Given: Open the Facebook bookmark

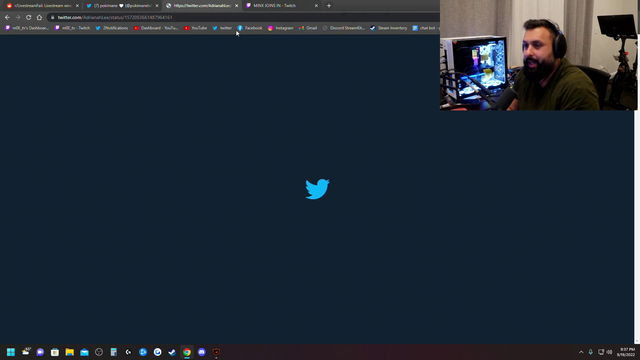Looking at the screenshot, I should [250, 28].
